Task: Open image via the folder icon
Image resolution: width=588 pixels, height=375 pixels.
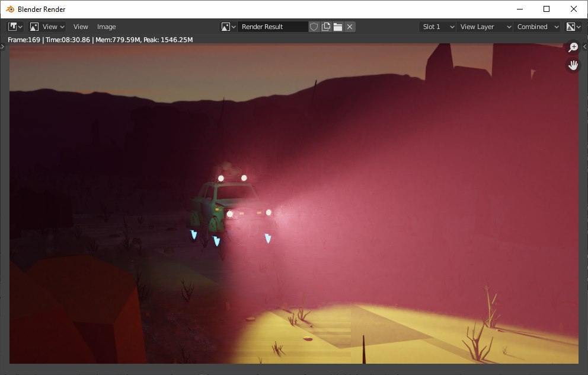Action: [338, 27]
